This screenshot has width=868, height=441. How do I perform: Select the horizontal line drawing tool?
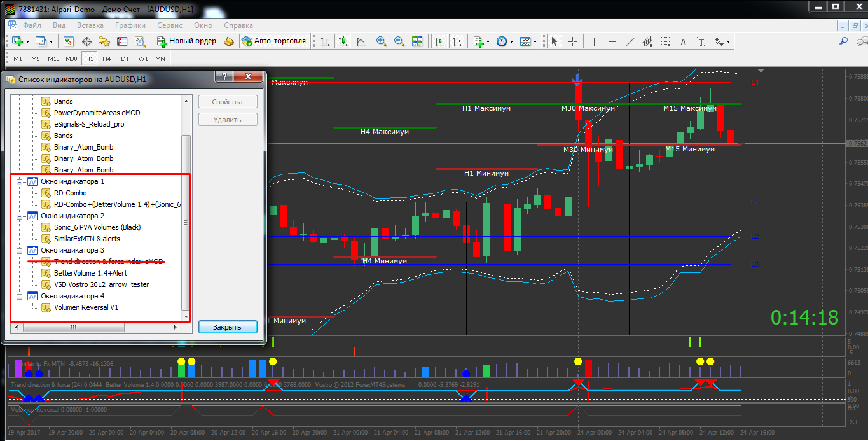[x=612, y=41]
